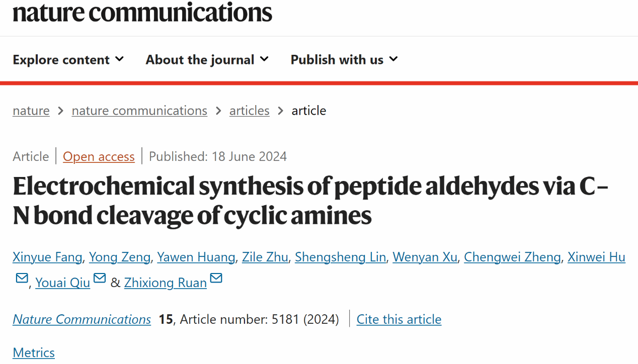Open the Shengsheng Lin author link
638x364 pixels.
[x=340, y=257]
